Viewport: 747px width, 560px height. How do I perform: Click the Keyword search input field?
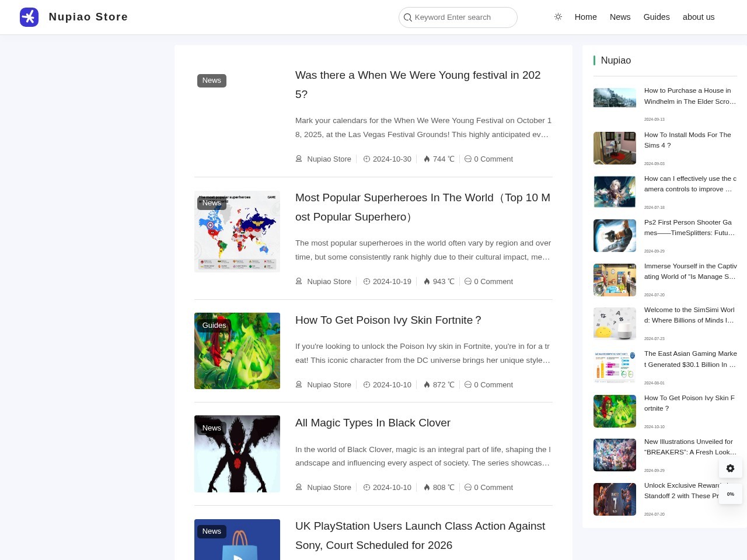(x=461, y=17)
